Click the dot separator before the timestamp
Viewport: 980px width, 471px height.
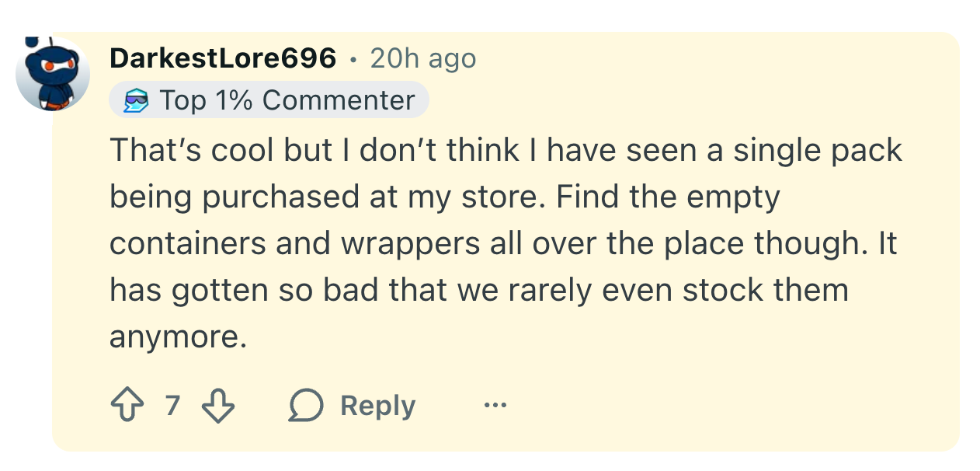pos(353,59)
